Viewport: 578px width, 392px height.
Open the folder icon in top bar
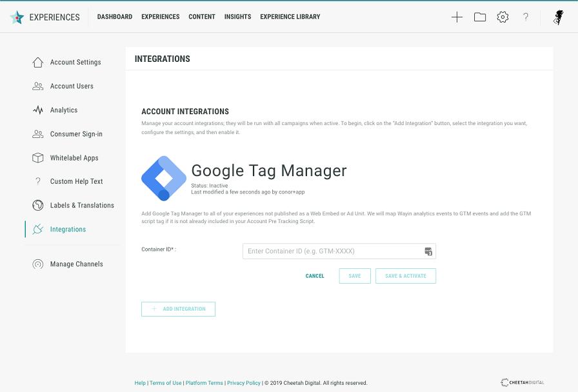480,17
